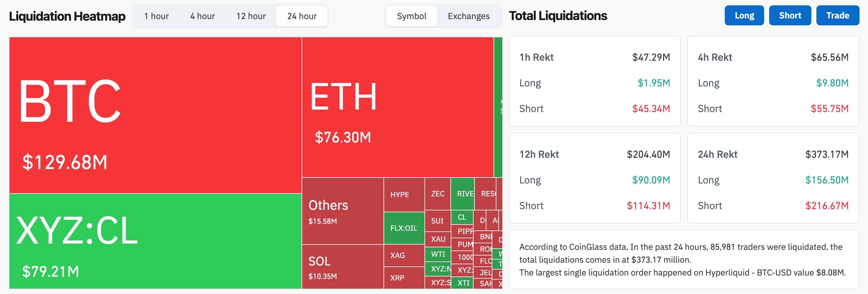This screenshot has height=294, width=868.
Task: Switch heatmap grouping to Symbol
Action: point(412,16)
